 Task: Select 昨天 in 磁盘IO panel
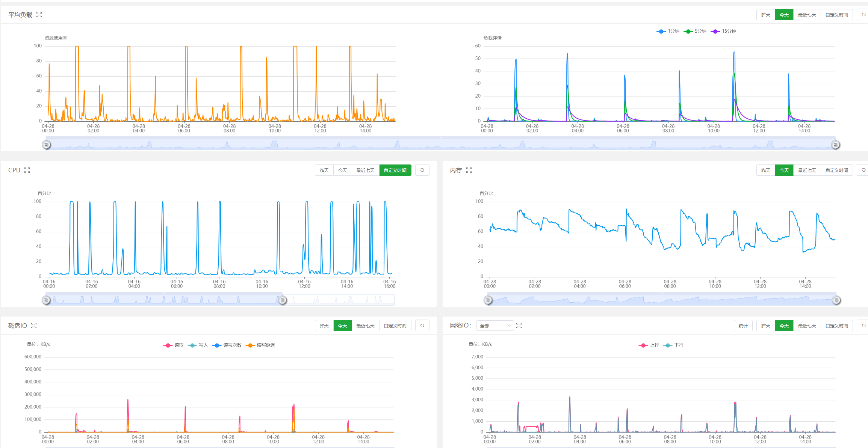[x=324, y=326]
